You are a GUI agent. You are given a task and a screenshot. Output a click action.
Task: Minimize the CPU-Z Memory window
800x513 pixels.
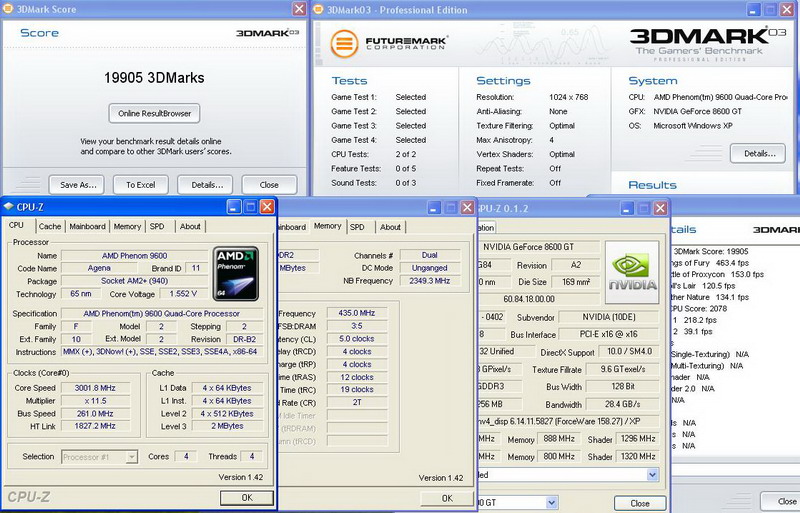pyautogui.click(x=434, y=207)
